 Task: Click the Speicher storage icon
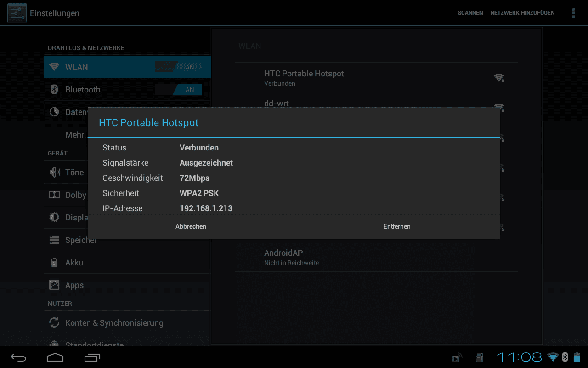pyautogui.click(x=54, y=240)
